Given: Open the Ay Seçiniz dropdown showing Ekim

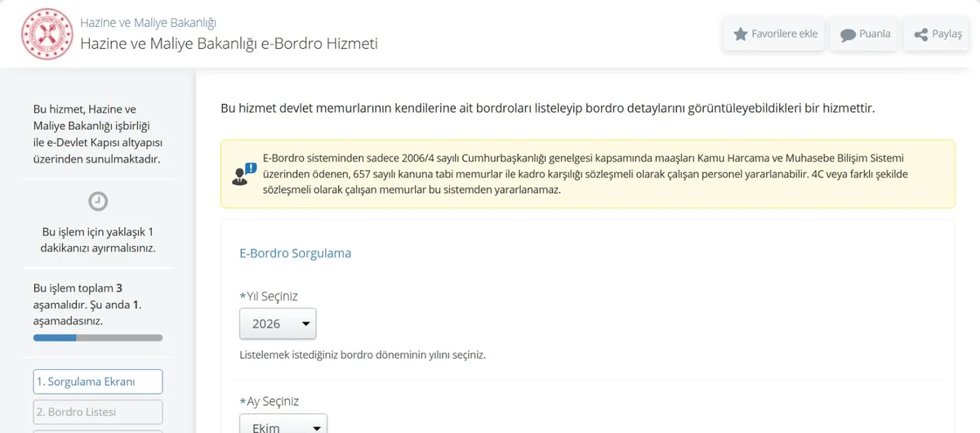Looking at the screenshot, I should tap(283, 425).
